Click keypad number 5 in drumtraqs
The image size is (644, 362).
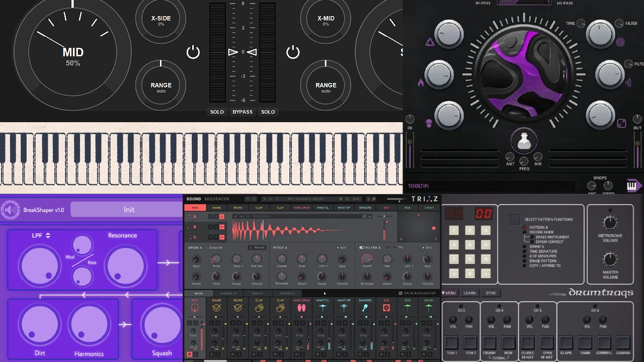(x=470, y=244)
